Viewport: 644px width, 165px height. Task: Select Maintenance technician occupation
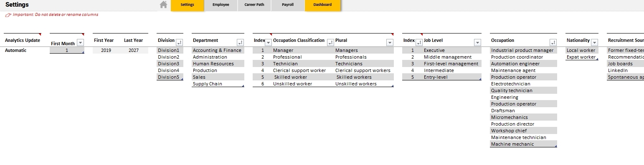tap(523, 137)
